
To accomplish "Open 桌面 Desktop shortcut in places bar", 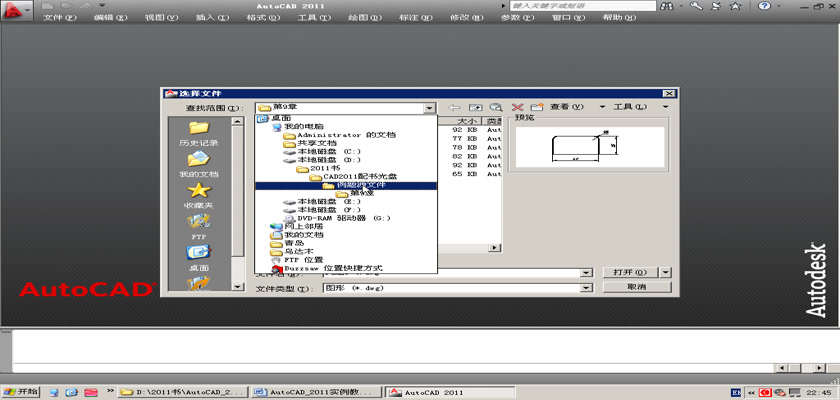I will click(x=199, y=258).
